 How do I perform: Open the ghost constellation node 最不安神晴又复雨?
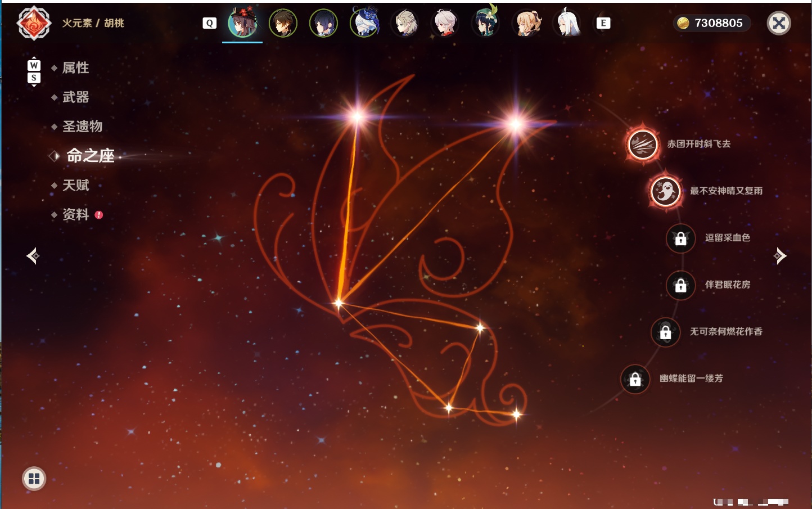(665, 191)
